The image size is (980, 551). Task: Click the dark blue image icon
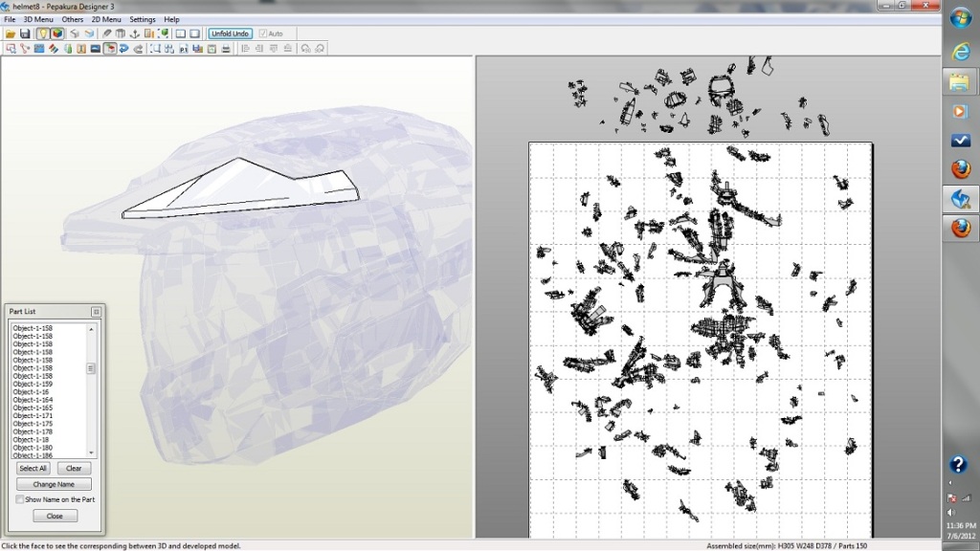click(x=96, y=49)
